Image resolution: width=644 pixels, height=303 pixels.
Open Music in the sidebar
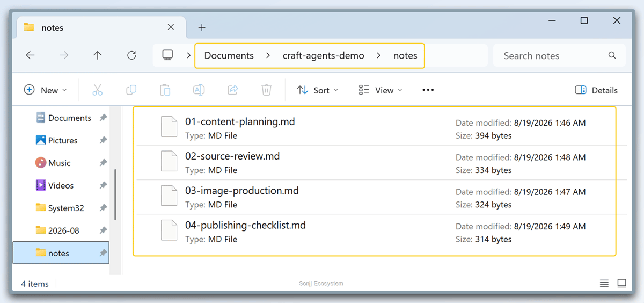click(x=53, y=163)
